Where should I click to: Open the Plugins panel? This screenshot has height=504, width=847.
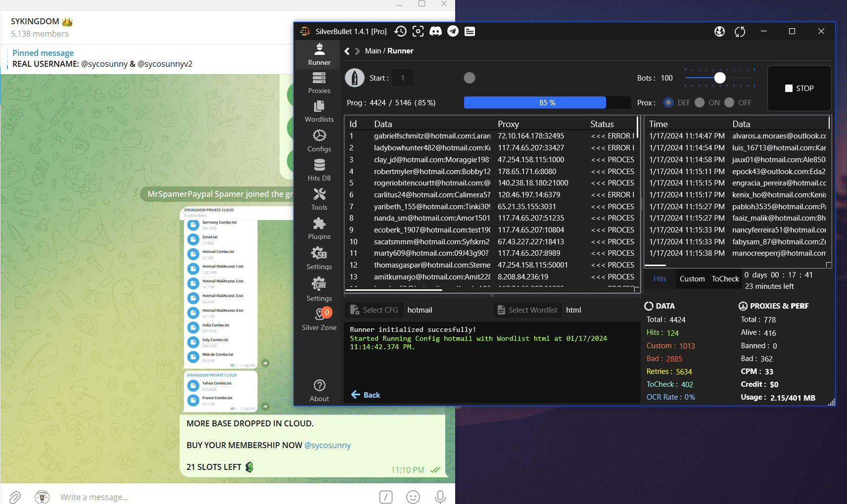pyautogui.click(x=319, y=229)
